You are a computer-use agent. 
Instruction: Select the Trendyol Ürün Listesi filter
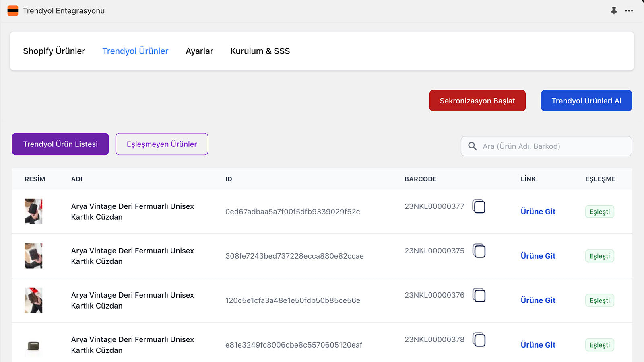(60, 144)
